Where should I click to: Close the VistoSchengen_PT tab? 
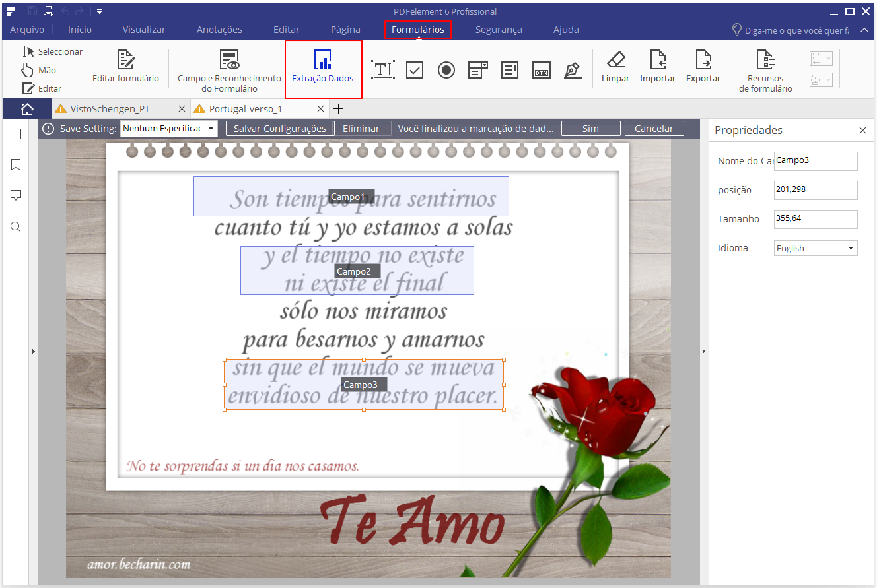[182, 109]
